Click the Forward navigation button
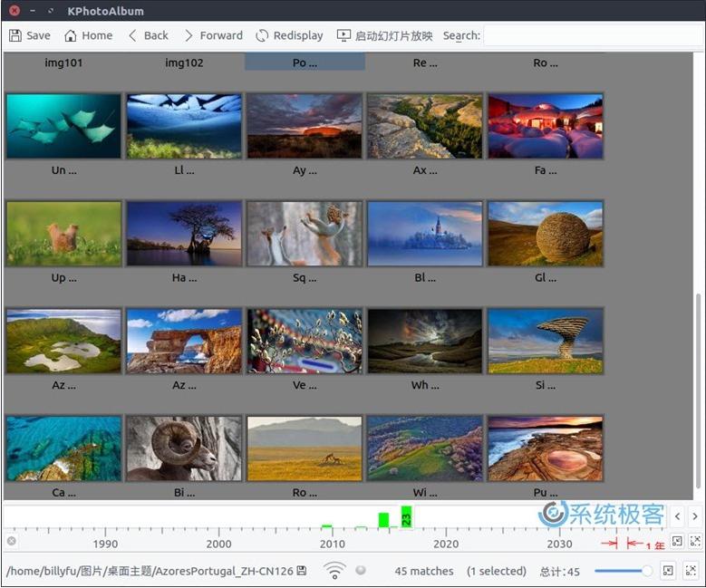Viewport: 706px width, 588px height. (x=213, y=35)
